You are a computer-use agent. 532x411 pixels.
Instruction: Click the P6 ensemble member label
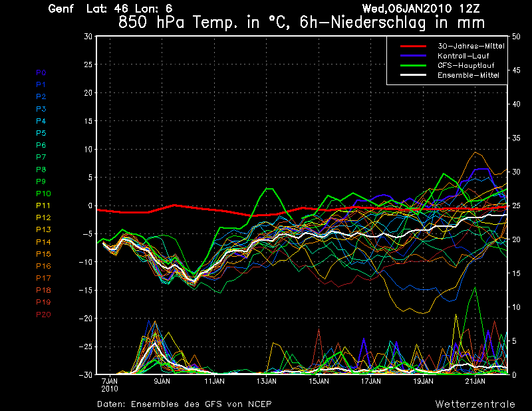tap(41, 145)
